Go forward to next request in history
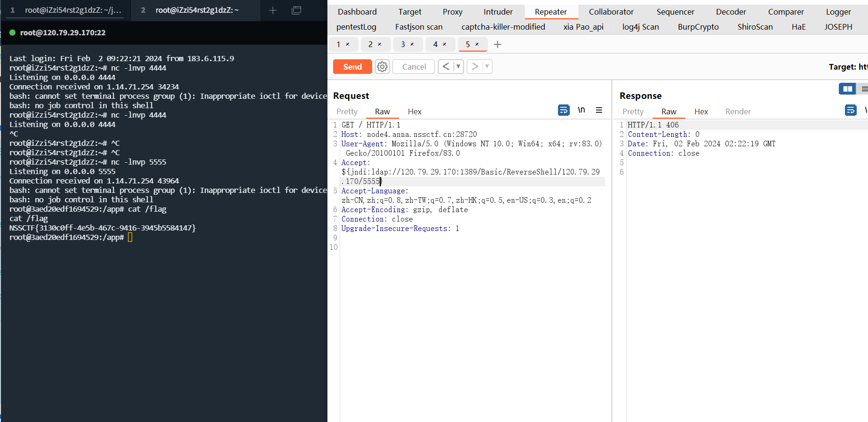Image resolution: width=868 pixels, height=422 pixels. point(475,66)
